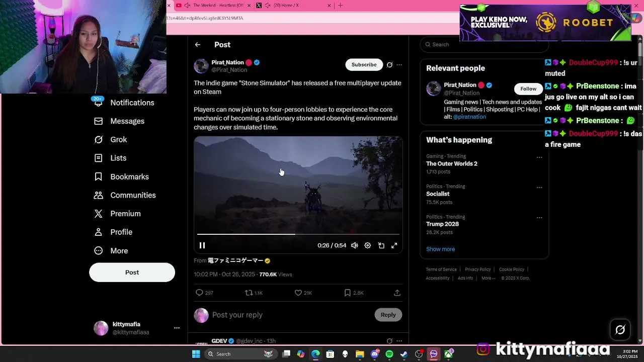Like the post with 21K likes

[x=303, y=293]
